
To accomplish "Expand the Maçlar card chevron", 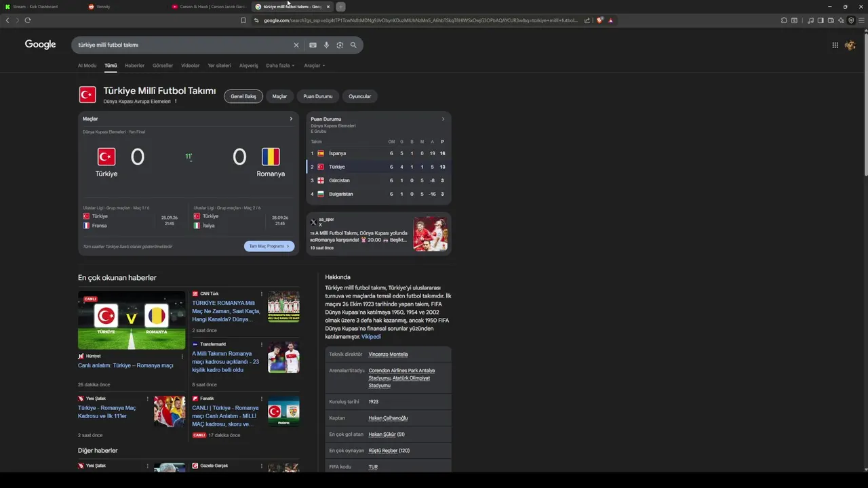I will (x=292, y=119).
